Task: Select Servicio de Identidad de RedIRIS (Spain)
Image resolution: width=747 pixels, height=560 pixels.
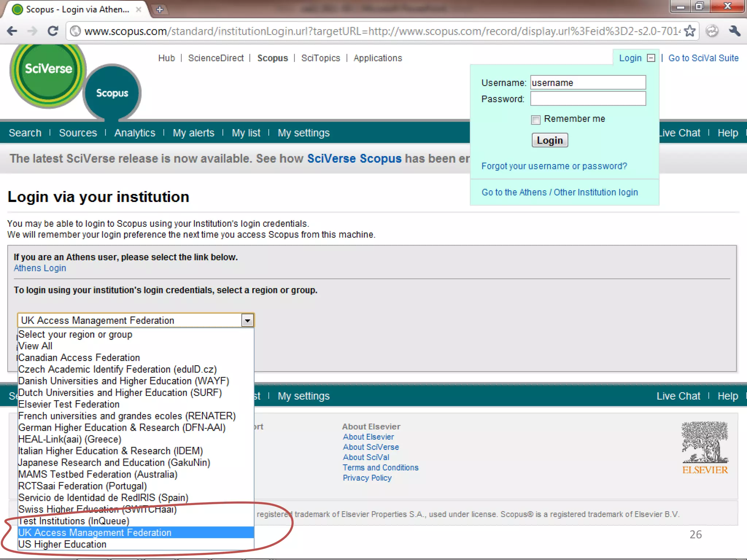Action: click(136, 498)
